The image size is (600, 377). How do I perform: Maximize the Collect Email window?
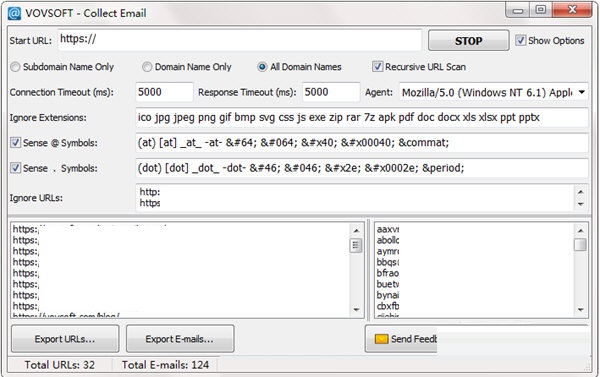[540, 10]
